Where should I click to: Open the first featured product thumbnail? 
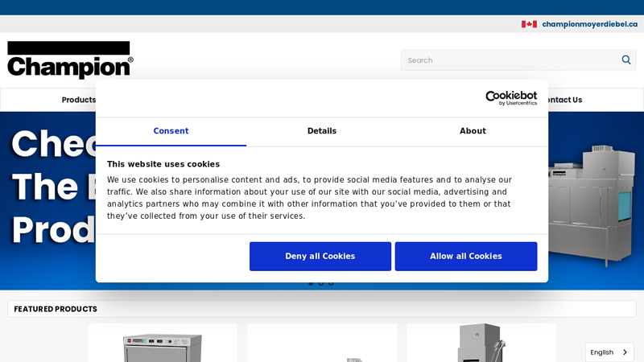(163, 343)
